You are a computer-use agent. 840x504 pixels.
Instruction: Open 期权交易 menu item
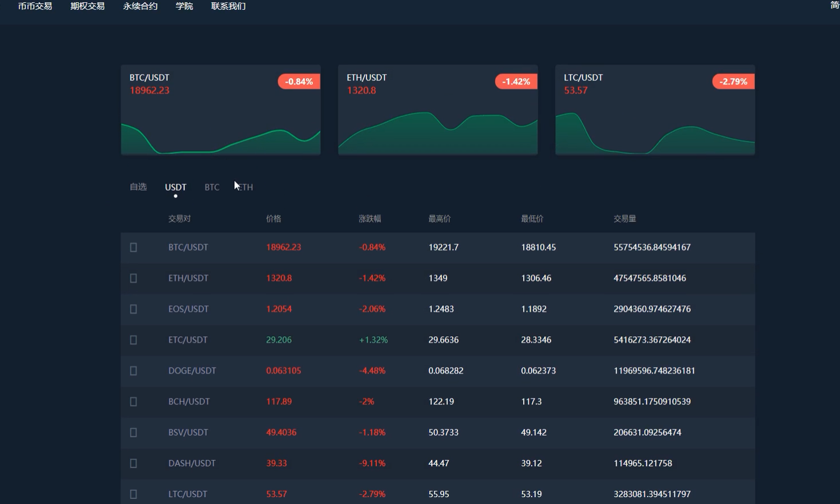coord(87,6)
